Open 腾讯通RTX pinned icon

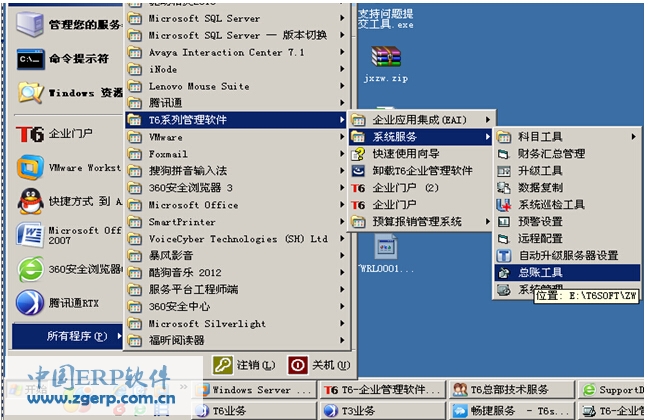30,303
